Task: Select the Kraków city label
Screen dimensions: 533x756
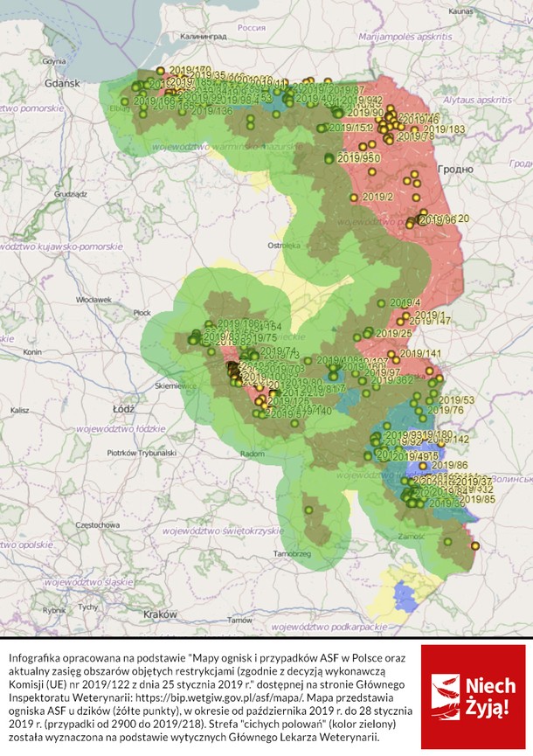Action: click(160, 614)
